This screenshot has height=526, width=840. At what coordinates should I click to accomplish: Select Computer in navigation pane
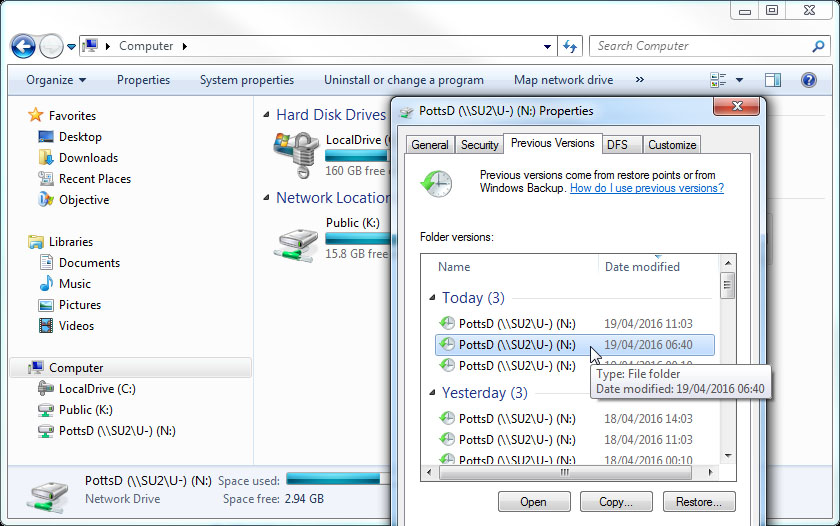(130, 367)
